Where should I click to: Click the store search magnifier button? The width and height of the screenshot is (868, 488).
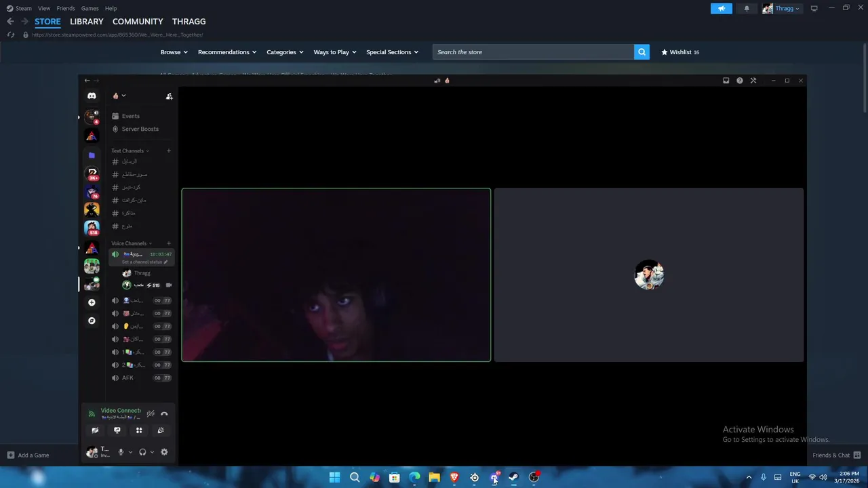(x=642, y=52)
